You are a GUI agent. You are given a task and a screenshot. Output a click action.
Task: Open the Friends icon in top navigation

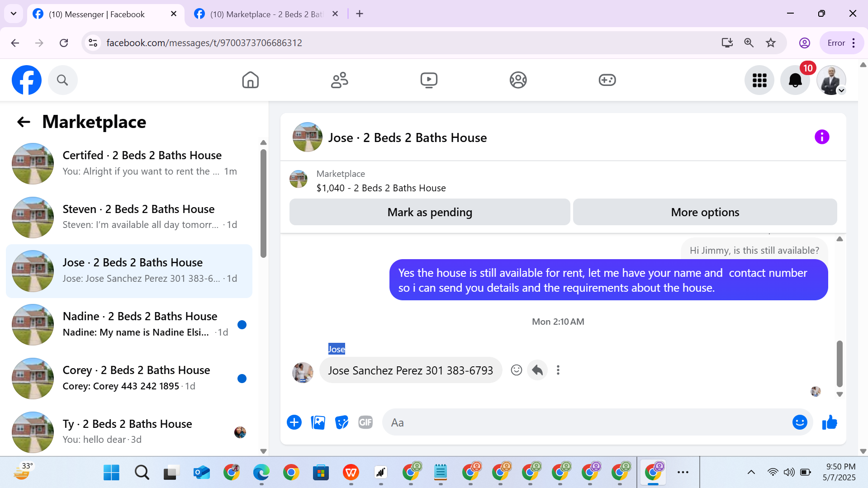(339, 80)
